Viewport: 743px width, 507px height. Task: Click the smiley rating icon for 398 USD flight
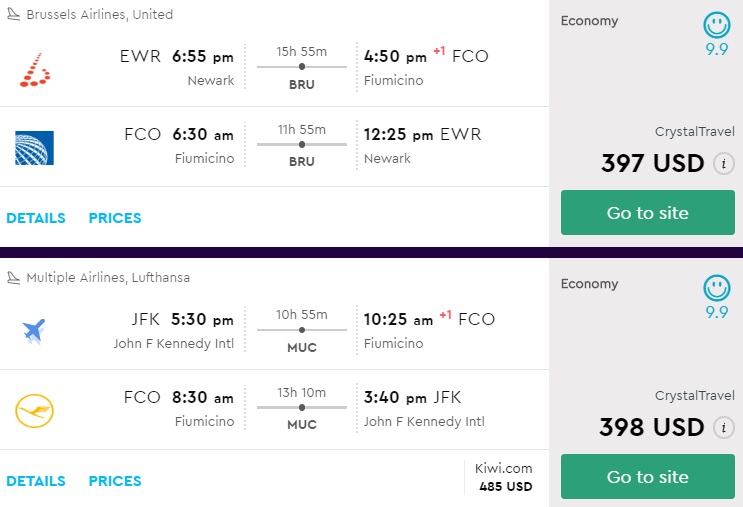[716, 289]
